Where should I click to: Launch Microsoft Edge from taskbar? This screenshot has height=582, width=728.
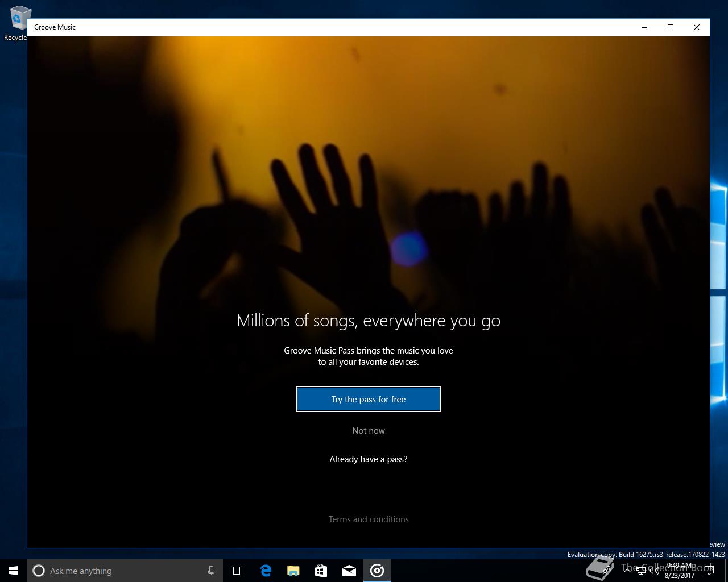[265, 571]
